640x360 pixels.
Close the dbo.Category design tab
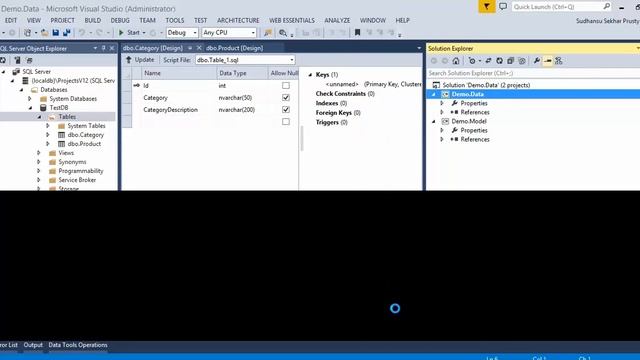coord(199,48)
